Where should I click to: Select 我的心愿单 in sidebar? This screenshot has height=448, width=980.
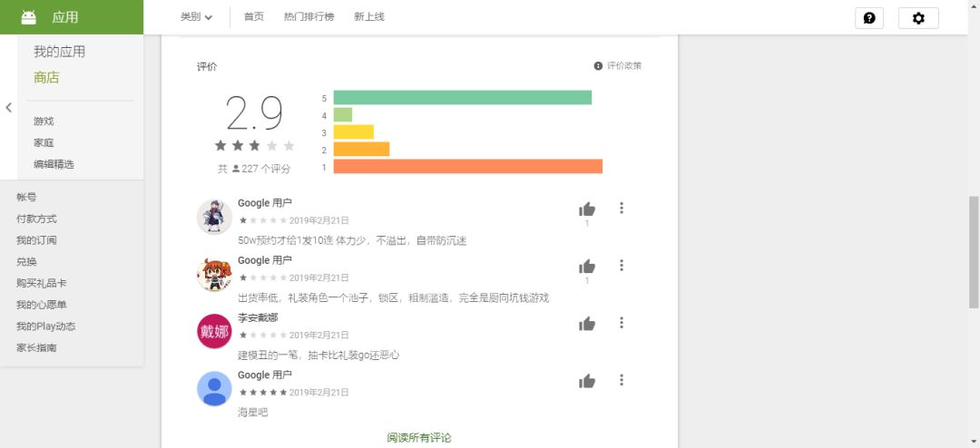(x=41, y=305)
